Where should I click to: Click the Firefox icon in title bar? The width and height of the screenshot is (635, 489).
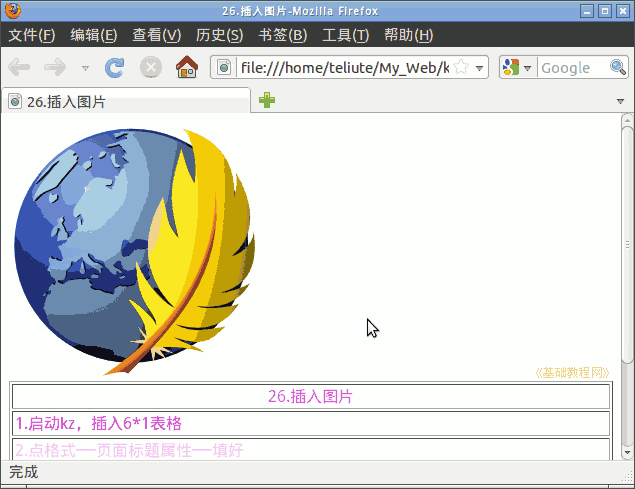pyautogui.click(x=13, y=11)
